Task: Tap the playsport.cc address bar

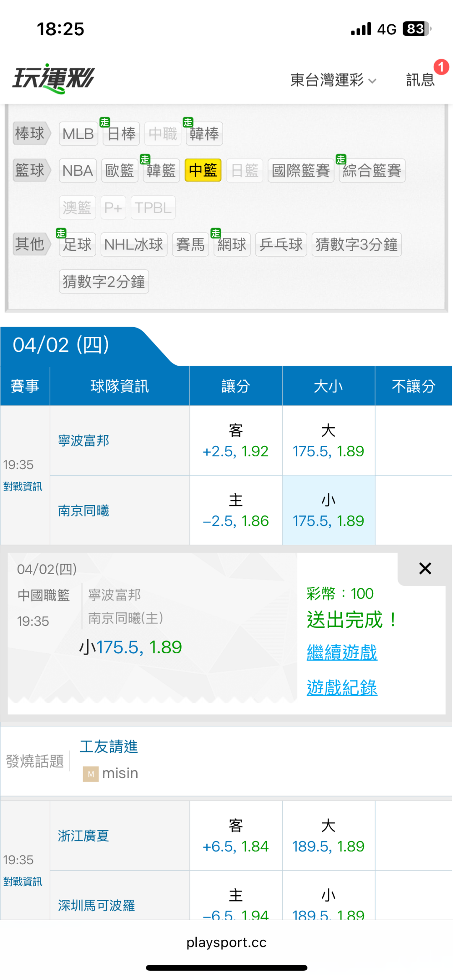Action: [226, 942]
